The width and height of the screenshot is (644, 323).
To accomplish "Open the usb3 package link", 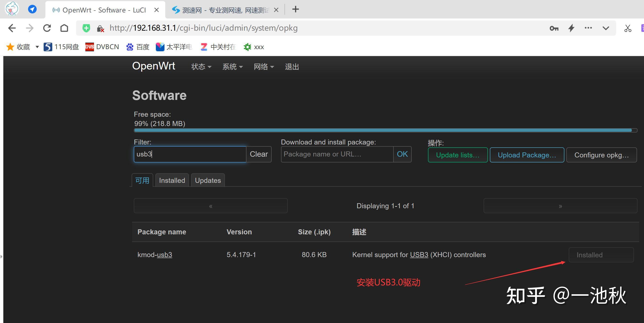I will pos(164,254).
